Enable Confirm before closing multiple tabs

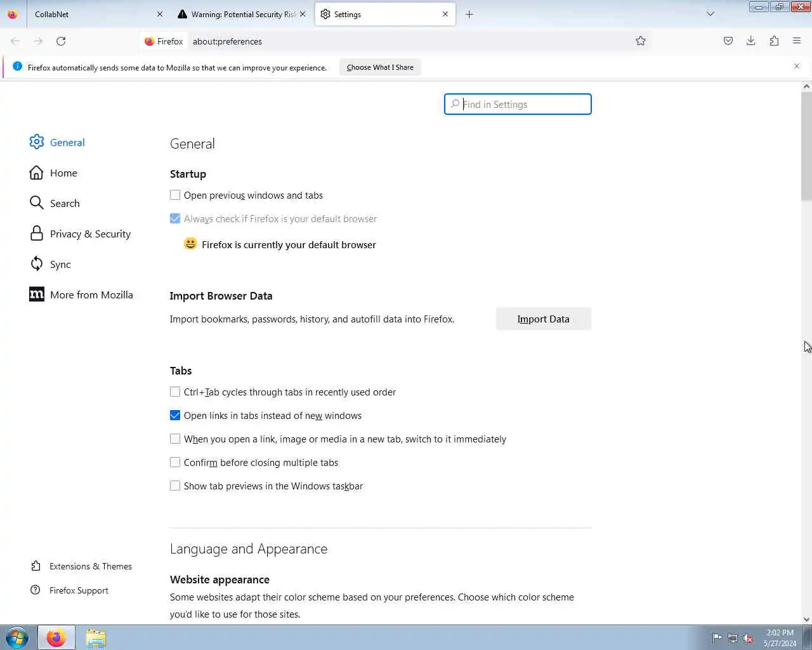[x=175, y=463]
